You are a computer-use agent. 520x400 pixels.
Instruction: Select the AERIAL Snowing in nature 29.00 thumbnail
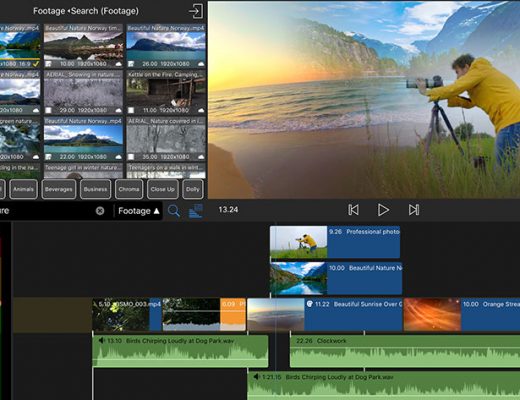click(83, 92)
